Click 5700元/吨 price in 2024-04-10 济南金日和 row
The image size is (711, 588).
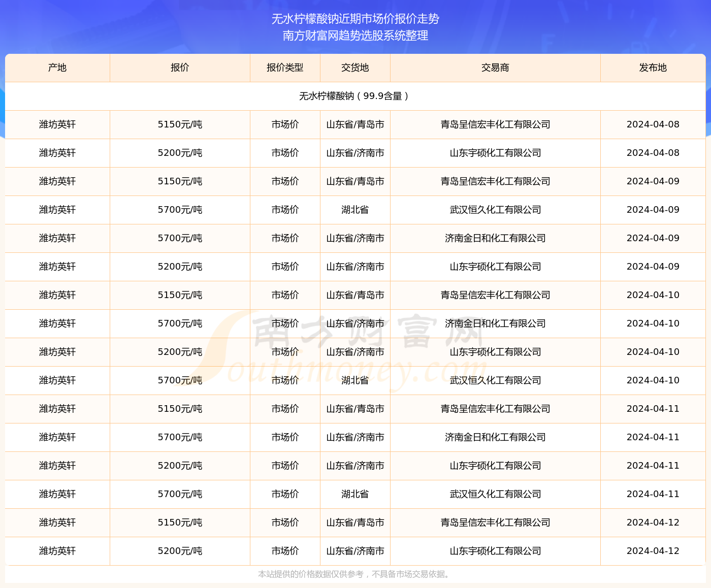point(180,323)
